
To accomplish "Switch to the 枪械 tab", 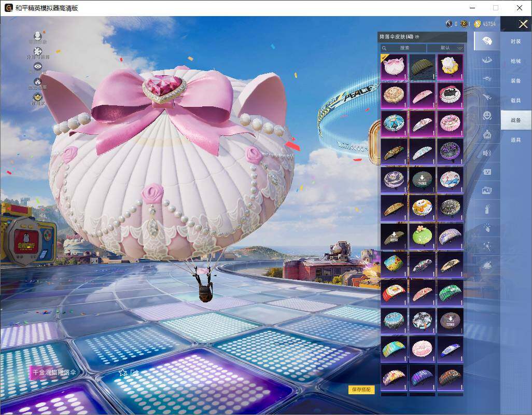I will (x=515, y=61).
